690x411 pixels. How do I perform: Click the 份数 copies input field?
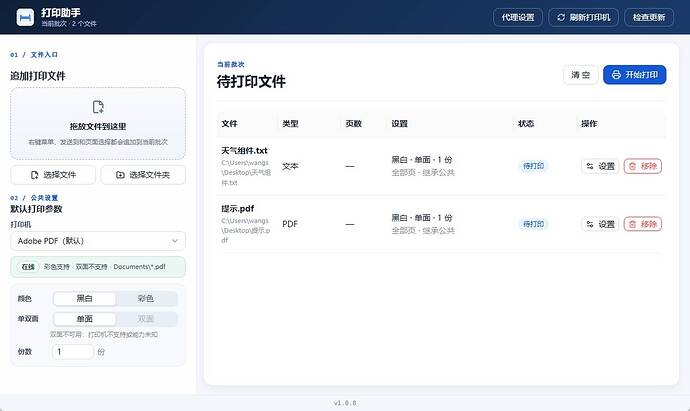pyautogui.click(x=73, y=352)
